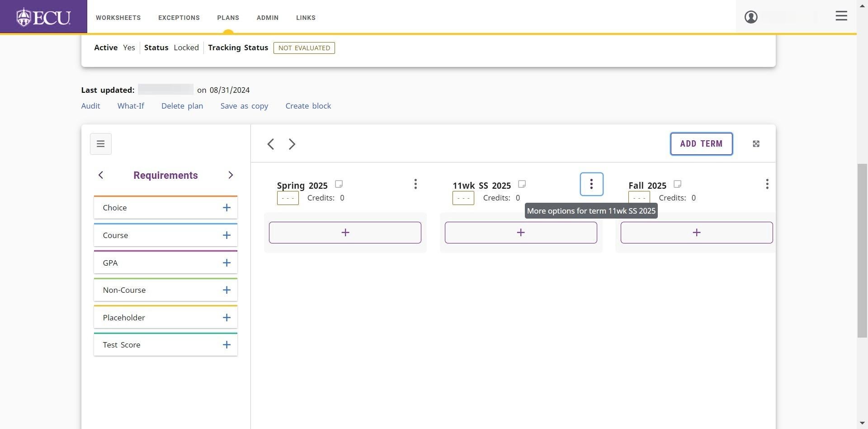Click the Placeholder requirement card
This screenshot has height=429, width=868.
165,318
